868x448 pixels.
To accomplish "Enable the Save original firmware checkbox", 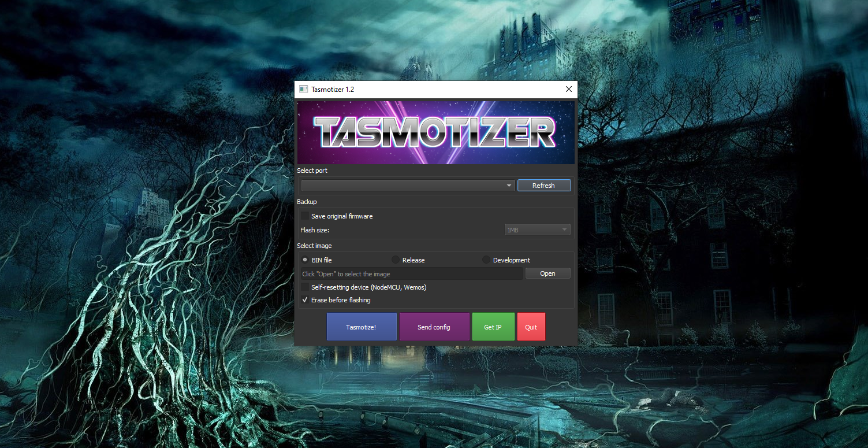I will point(304,216).
